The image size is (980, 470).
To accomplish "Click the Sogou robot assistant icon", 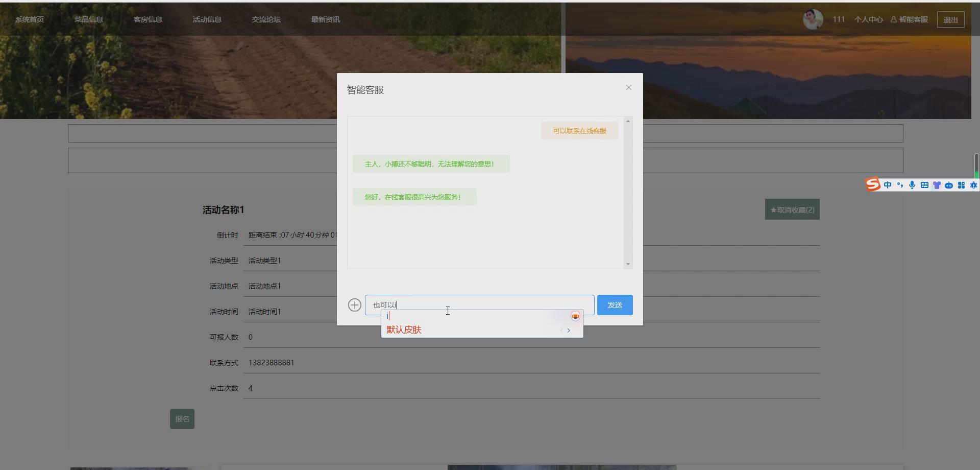I will point(949,185).
